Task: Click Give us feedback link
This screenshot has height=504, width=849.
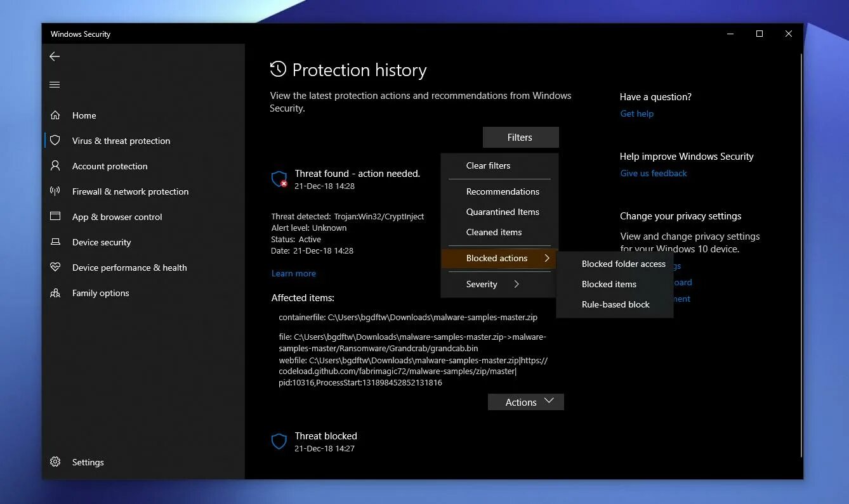Action: 654,173
